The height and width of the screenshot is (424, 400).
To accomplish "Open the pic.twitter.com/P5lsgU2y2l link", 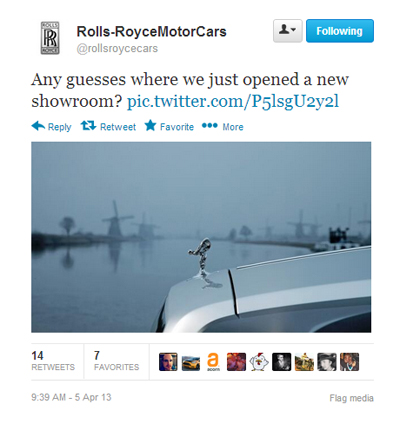I will tap(233, 101).
